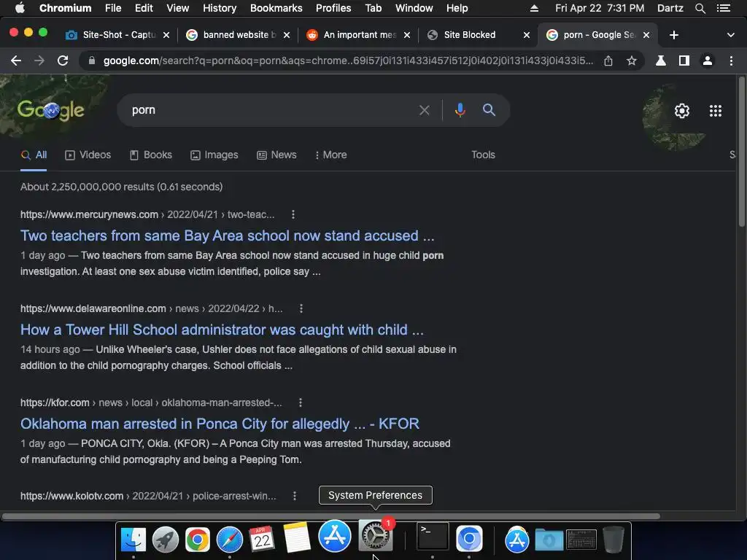The height and width of the screenshot is (560, 747).
Task: Open the Chromium experiments flask icon
Action: [x=661, y=61]
